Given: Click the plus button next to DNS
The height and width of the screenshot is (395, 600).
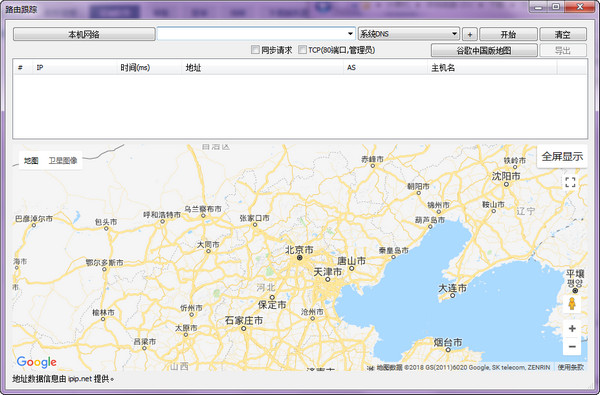Looking at the screenshot, I should (470, 34).
